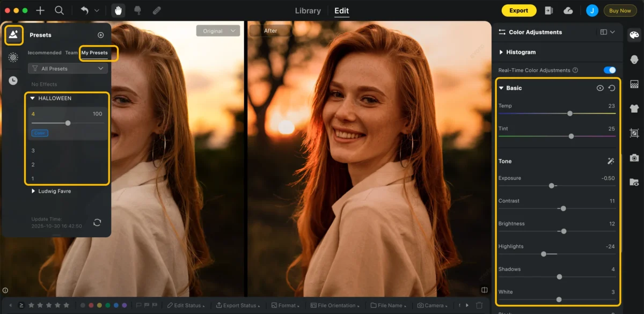Open the All Presets filter dropdown
644x314 pixels.
[x=68, y=69]
